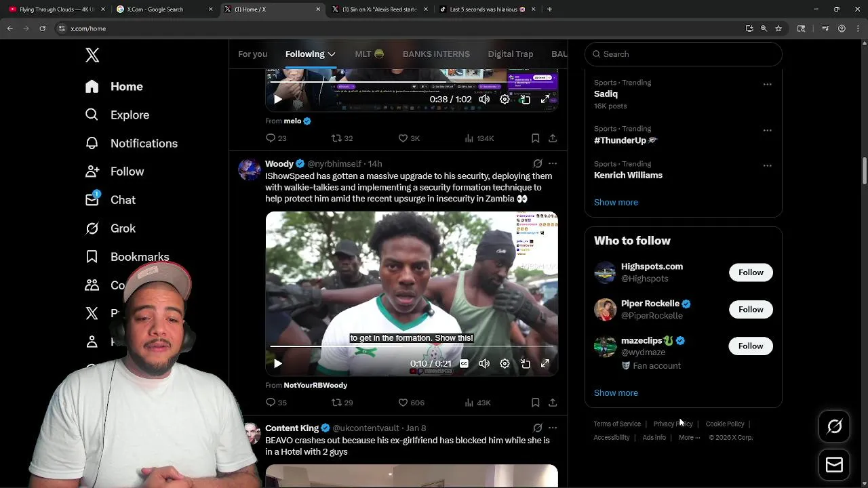The height and width of the screenshot is (488, 868).
Task: Open Grok explain on Woody's post
Action: (537, 163)
